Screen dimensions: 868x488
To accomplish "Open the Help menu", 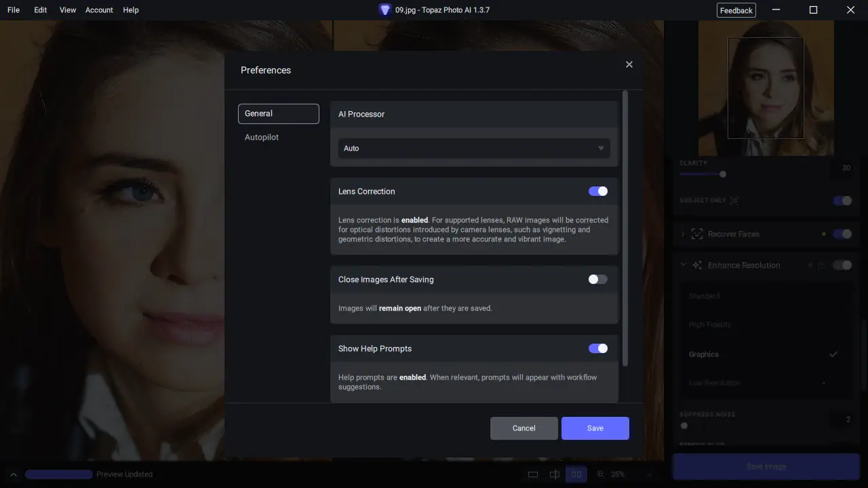I will tap(131, 10).
